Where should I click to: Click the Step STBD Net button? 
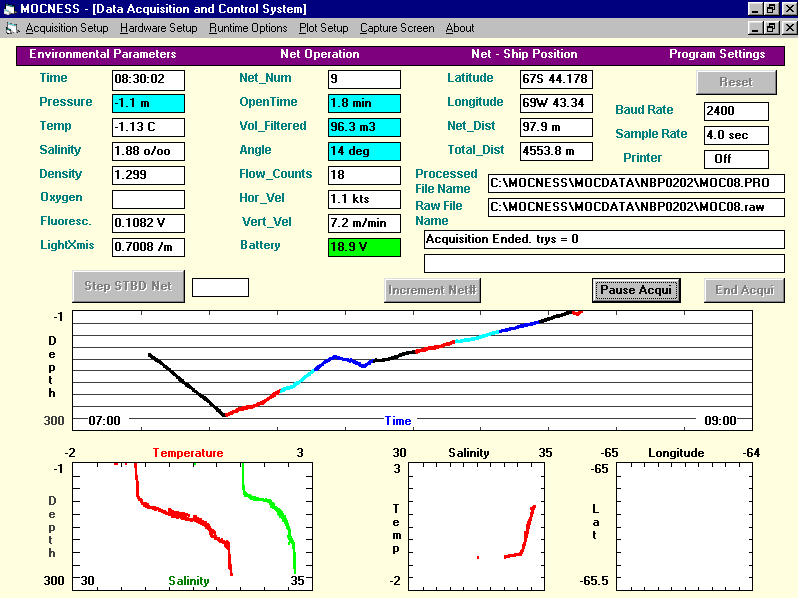click(128, 287)
